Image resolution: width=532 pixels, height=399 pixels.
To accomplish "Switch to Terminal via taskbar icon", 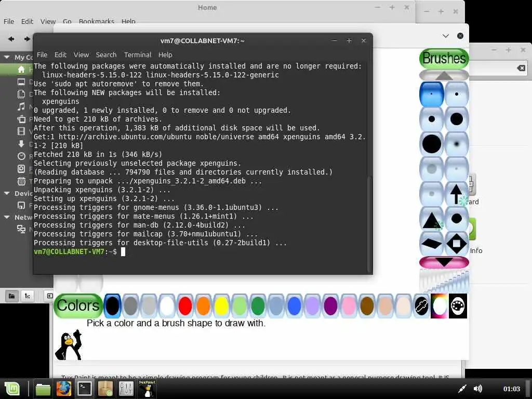I will point(85,389).
